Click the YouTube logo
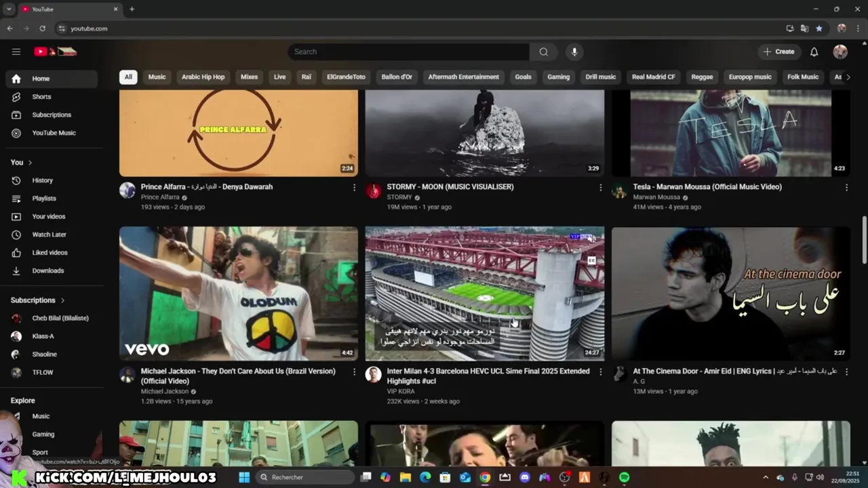This screenshot has width=868, height=488. (56, 52)
